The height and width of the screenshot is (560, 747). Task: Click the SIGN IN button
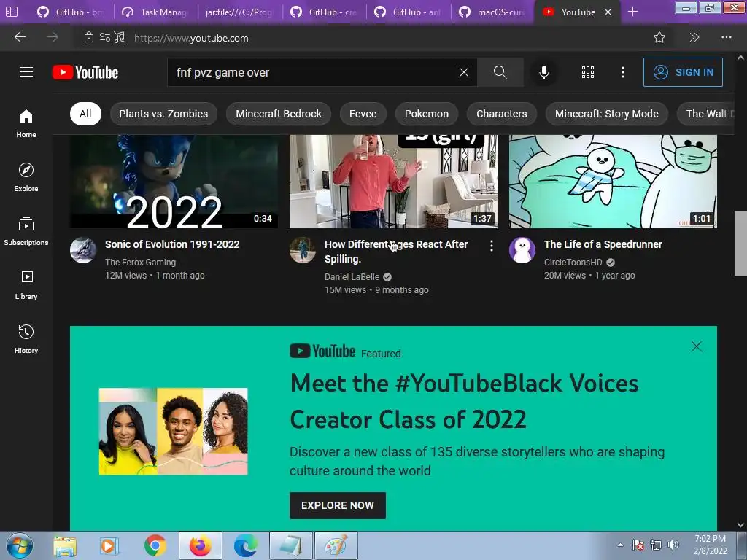click(683, 72)
